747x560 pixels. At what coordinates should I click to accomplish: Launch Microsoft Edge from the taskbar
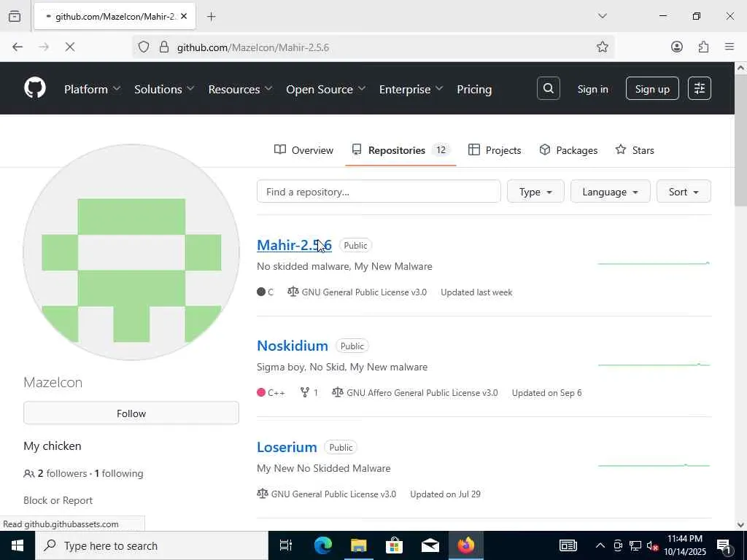coord(323,545)
